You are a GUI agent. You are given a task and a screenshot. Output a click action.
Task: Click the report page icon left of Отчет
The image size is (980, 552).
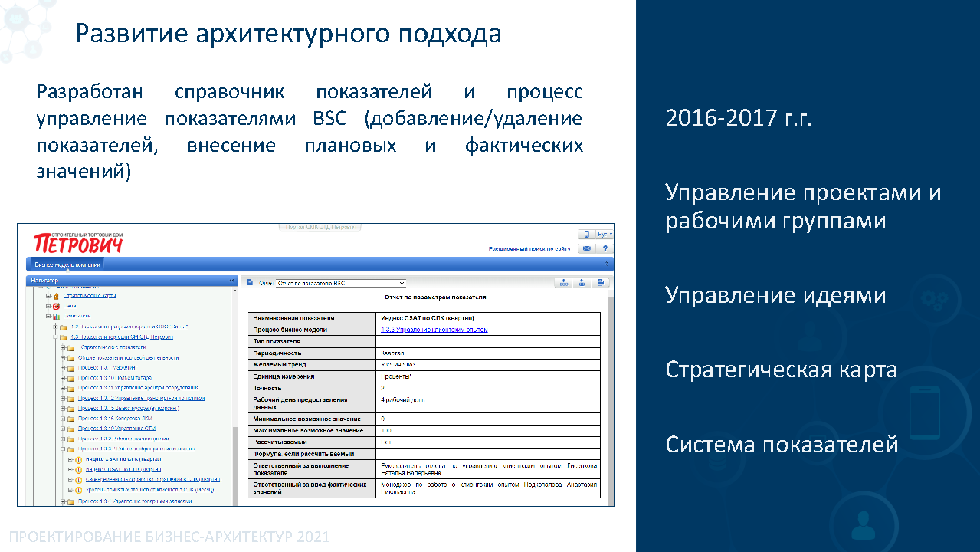[251, 283]
